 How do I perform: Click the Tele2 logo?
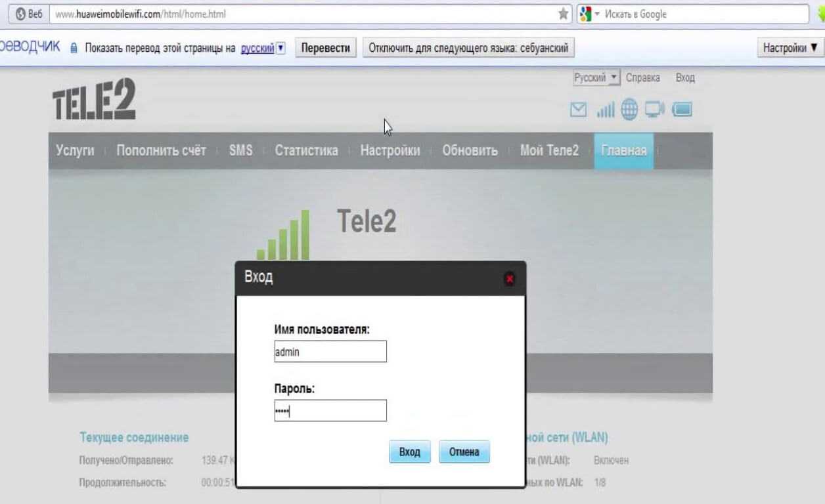[94, 99]
